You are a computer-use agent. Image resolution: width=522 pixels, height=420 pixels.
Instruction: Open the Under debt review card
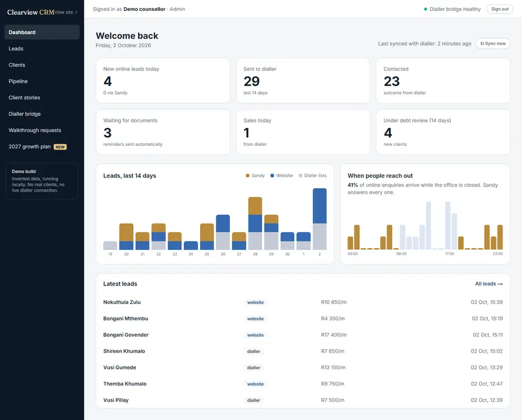pyautogui.click(x=443, y=132)
